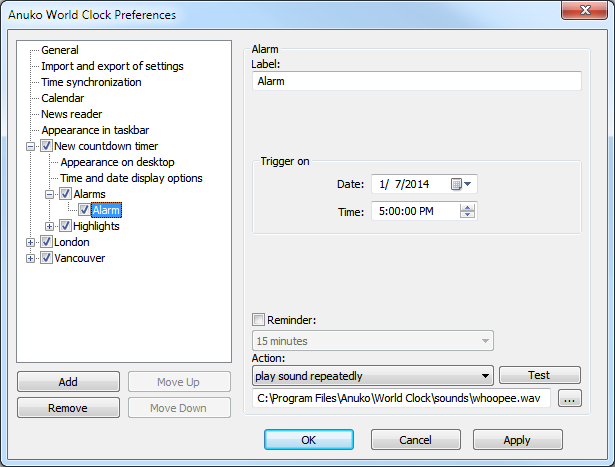
Task: Toggle the Highlights checkbox
Action: click(x=65, y=226)
